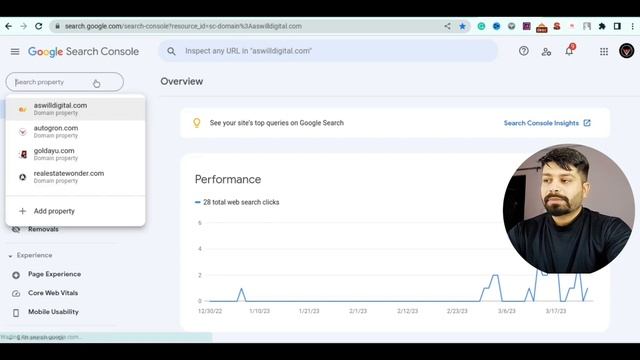Open Page Experience report
Viewport: 640px width, 360px height.
(54, 274)
